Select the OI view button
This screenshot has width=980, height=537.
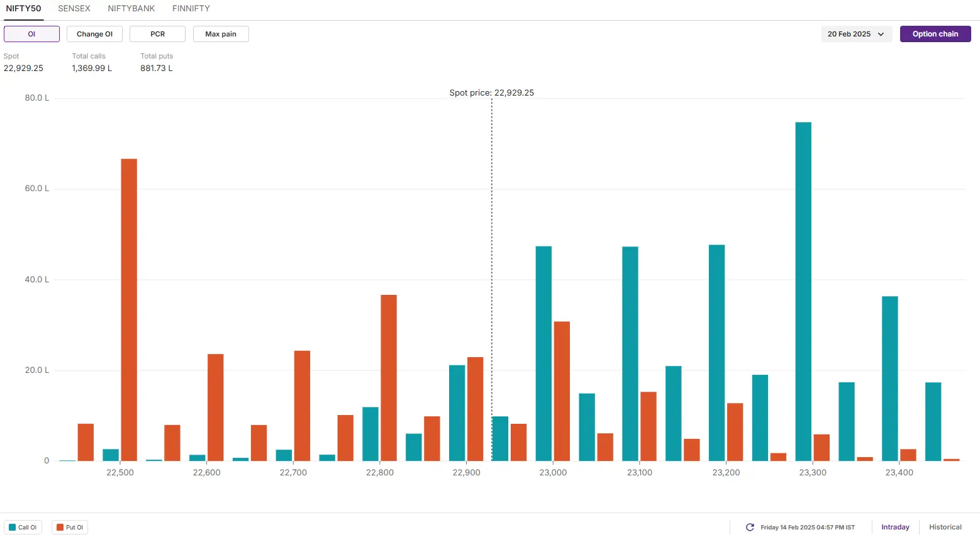pos(31,34)
